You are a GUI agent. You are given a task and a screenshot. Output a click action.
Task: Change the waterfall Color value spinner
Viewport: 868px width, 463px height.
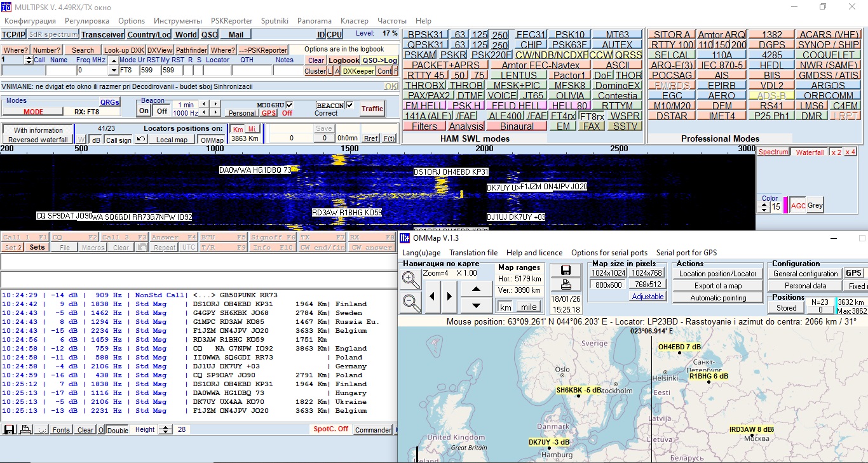click(765, 207)
